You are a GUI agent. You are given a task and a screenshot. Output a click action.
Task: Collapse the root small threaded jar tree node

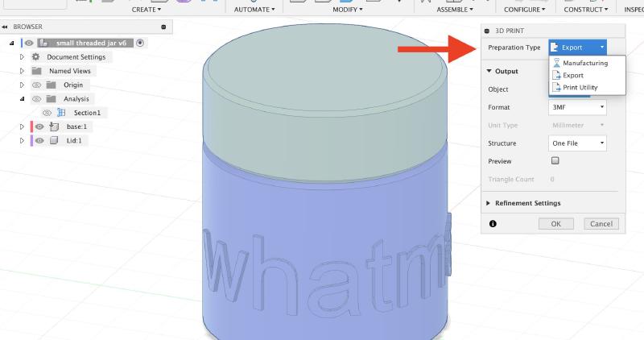pyautogui.click(x=11, y=43)
